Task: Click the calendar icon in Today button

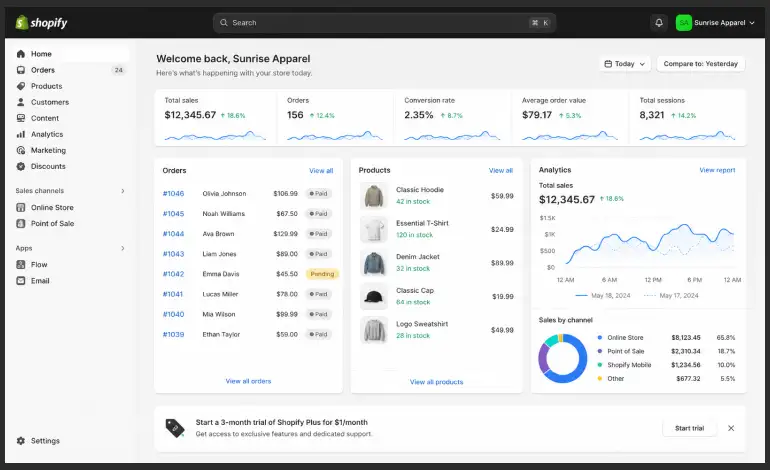Action: (x=608, y=64)
